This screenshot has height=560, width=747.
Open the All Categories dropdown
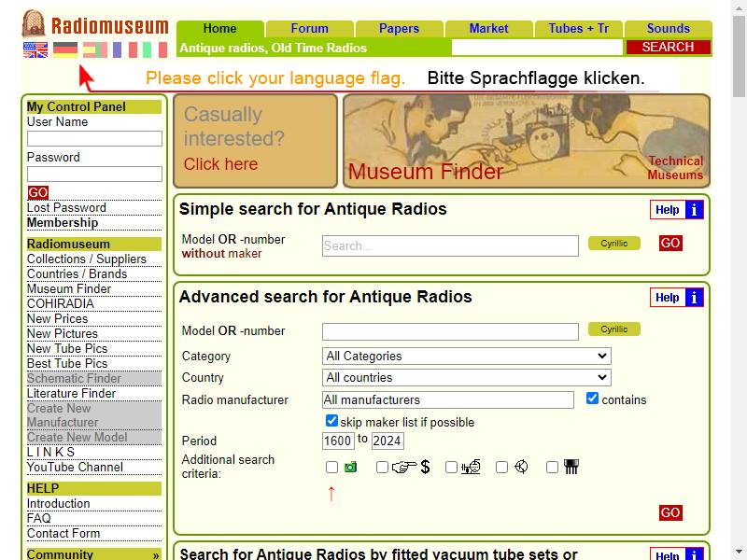click(x=466, y=357)
